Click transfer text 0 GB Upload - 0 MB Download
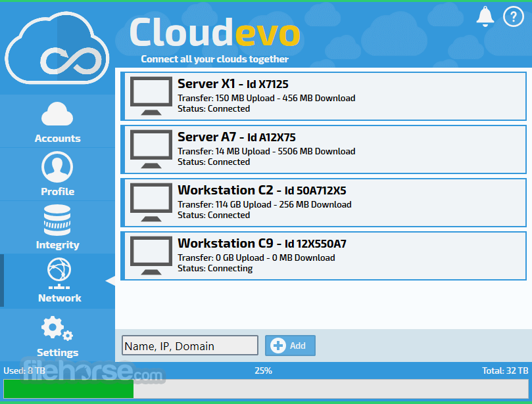The width and height of the screenshot is (532, 404). pos(275,258)
